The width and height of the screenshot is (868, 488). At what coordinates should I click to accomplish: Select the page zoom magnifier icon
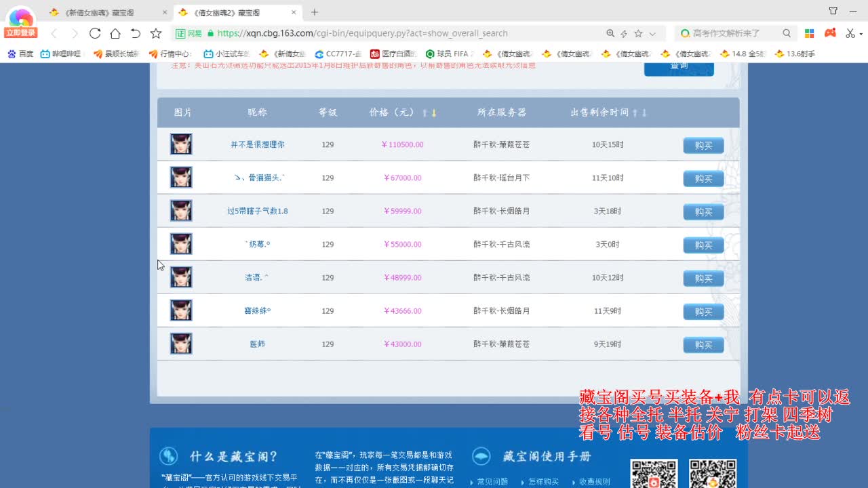coord(610,33)
